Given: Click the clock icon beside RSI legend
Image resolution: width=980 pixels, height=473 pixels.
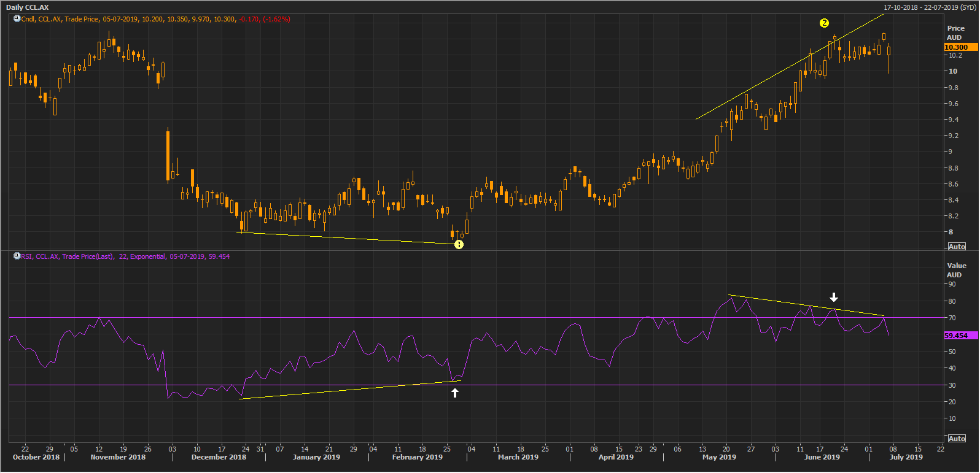Looking at the screenshot, I should click(x=17, y=256).
